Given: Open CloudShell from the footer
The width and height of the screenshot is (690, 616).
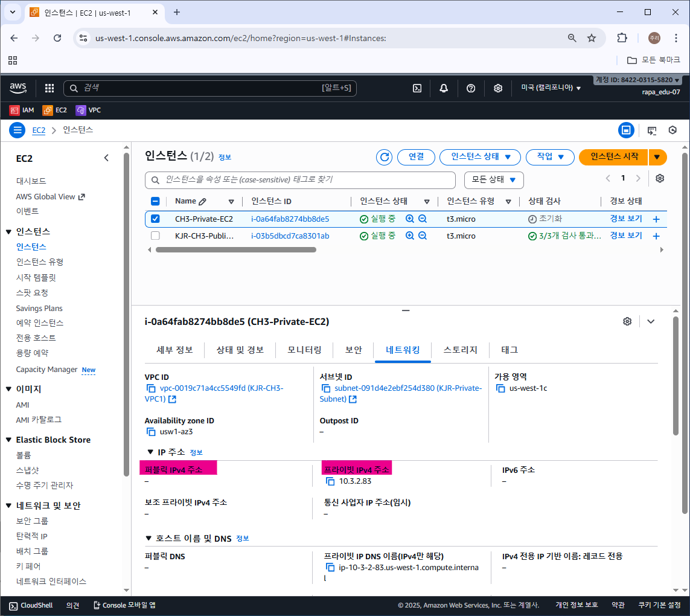Looking at the screenshot, I should 31,606.
